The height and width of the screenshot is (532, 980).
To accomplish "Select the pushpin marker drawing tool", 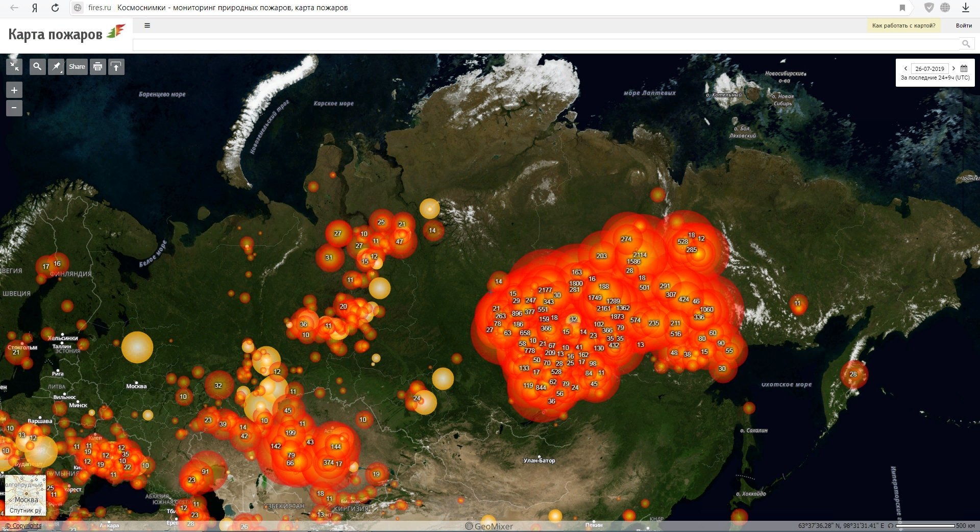I will pyautogui.click(x=56, y=66).
